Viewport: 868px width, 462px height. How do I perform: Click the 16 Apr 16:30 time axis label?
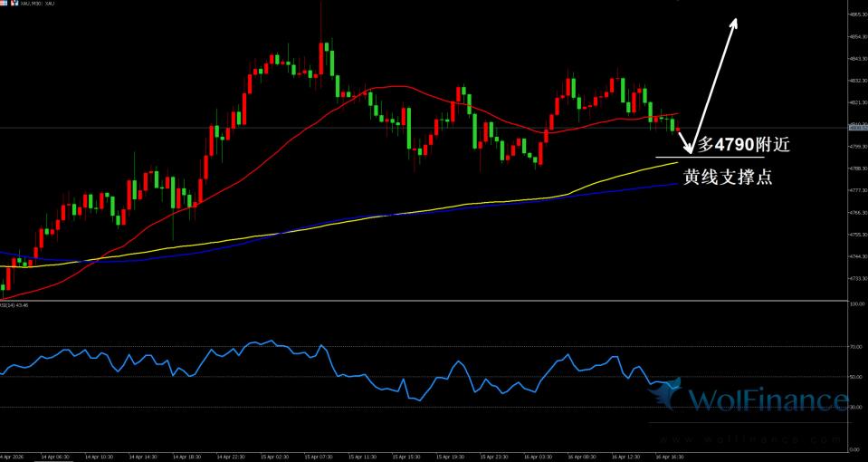[x=668, y=457]
